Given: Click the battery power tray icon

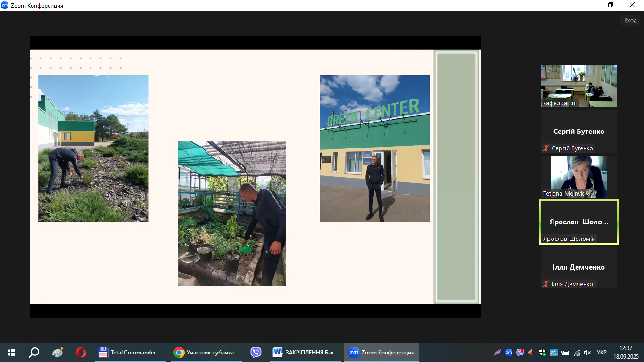Looking at the screenshot, I should pos(565,353).
